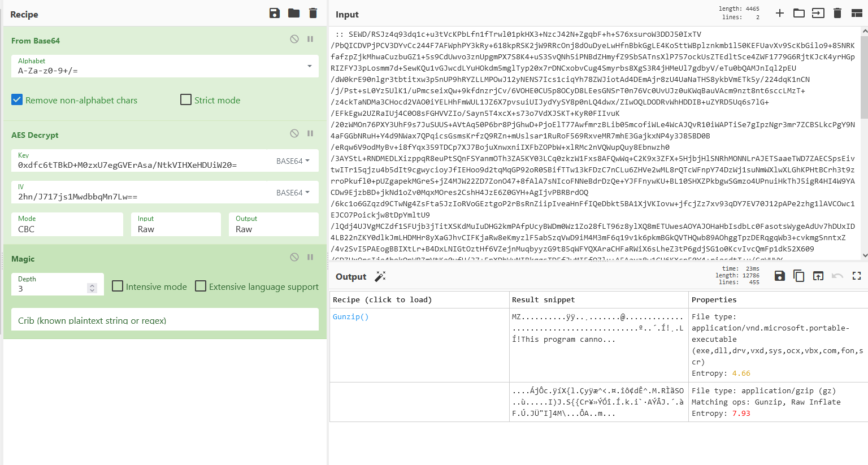
Task: Disable the AES Decrypt operation
Action: click(x=294, y=133)
